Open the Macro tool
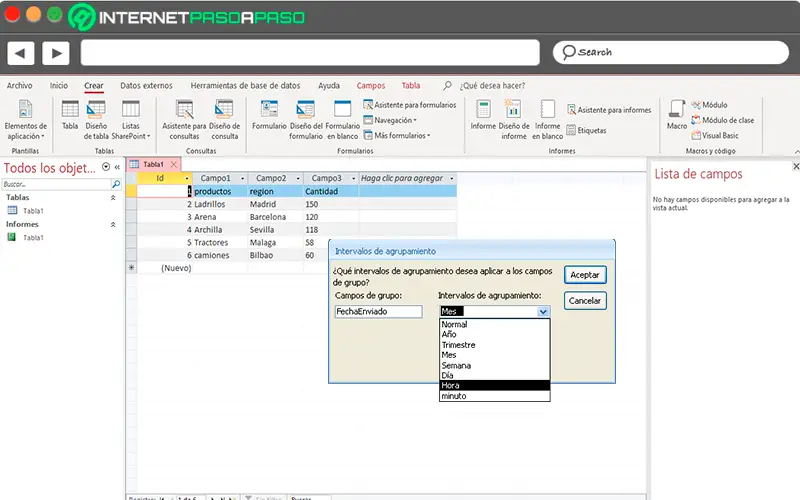 coord(677,110)
